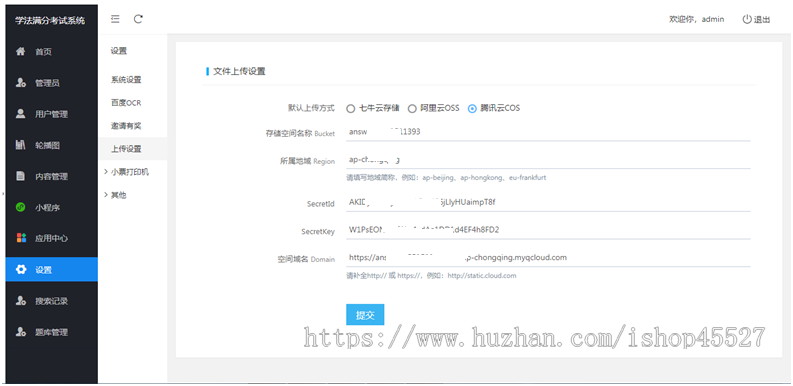
Task: Click the 设置 heading in the submenu panel
Action: tap(119, 51)
